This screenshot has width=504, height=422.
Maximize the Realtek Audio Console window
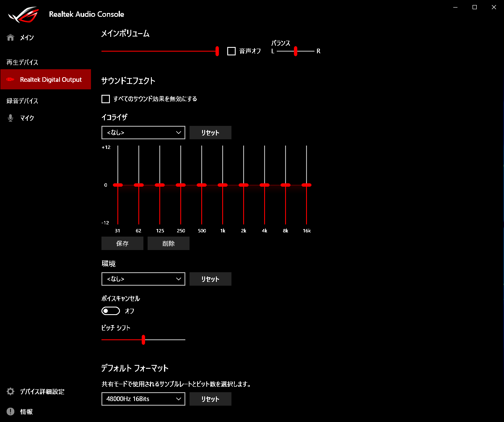475,7
